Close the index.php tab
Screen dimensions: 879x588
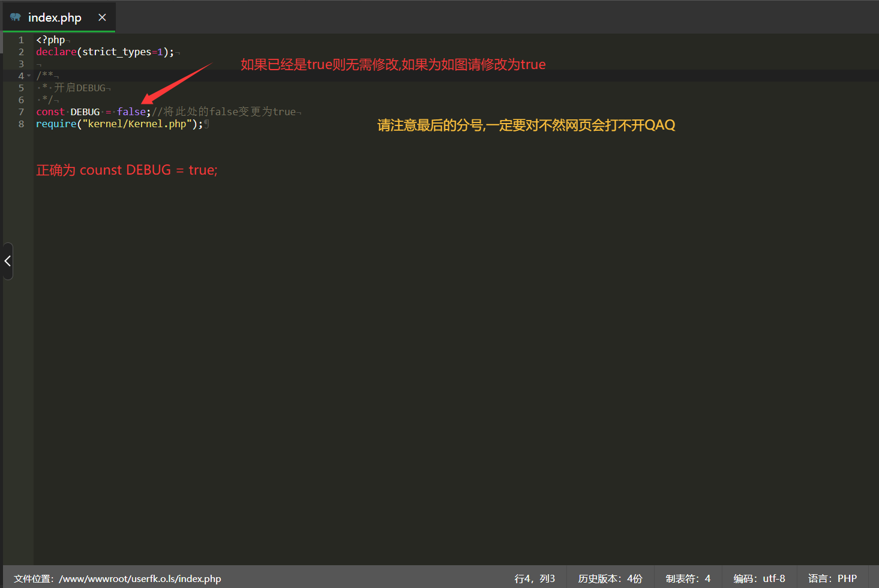click(102, 17)
